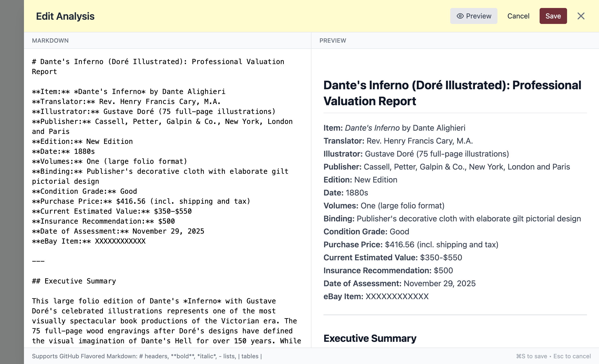Click the GitHub Flavored Markdown help text
The image size is (599, 364).
pos(147,356)
